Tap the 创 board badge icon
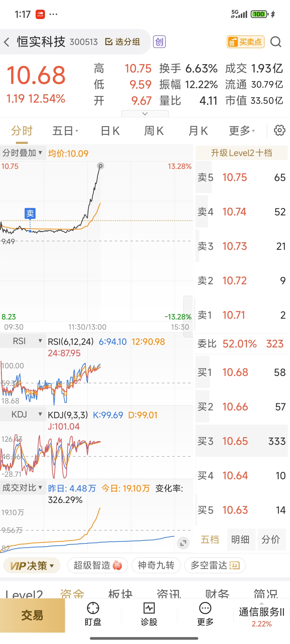This screenshot has width=290, height=644. 159,42
